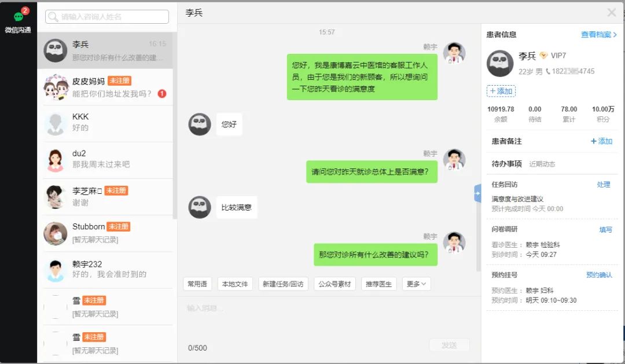Add a patient tag via +添加

501,91
